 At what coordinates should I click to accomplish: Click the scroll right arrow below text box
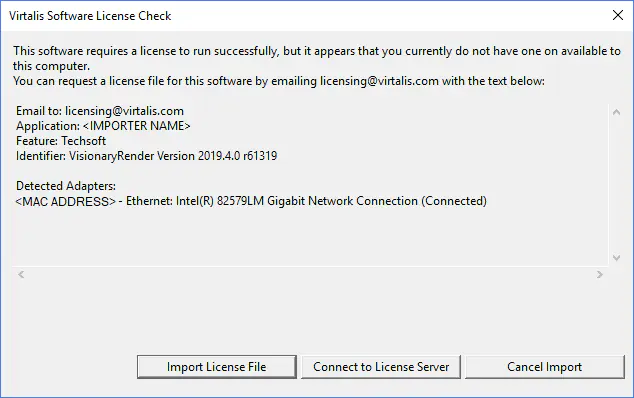(600, 275)
